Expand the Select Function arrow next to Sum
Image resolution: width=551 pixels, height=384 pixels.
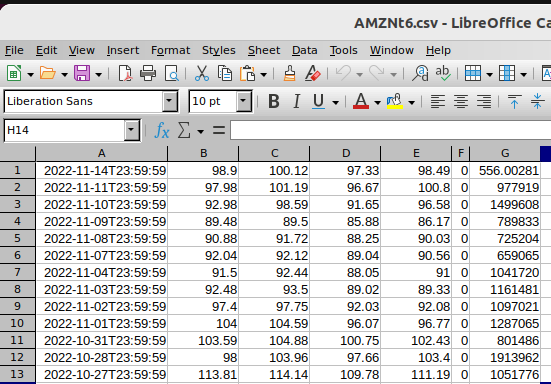click(x=200, y=131)
